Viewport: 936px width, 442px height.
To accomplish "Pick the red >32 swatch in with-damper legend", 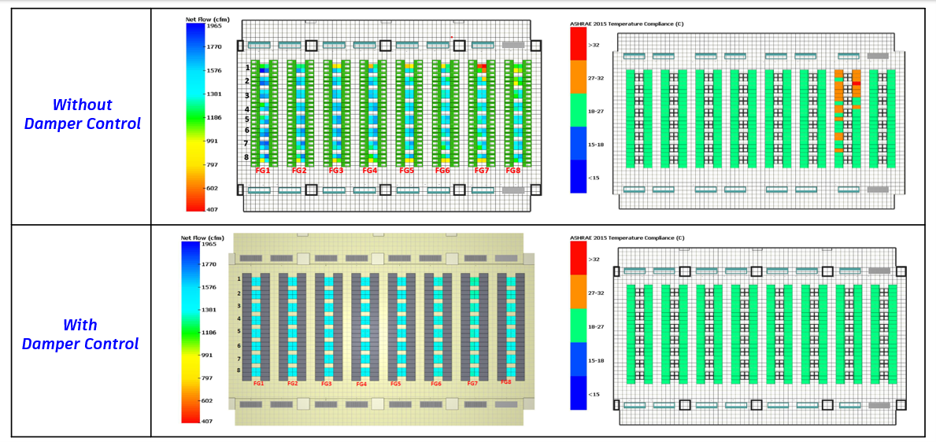I will (578, 259).
